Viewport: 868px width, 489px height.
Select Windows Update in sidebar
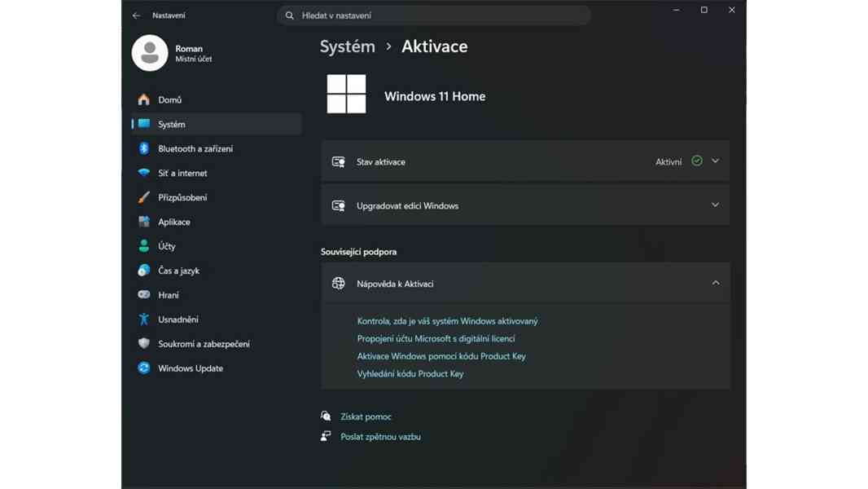click(x=217, y=368)
